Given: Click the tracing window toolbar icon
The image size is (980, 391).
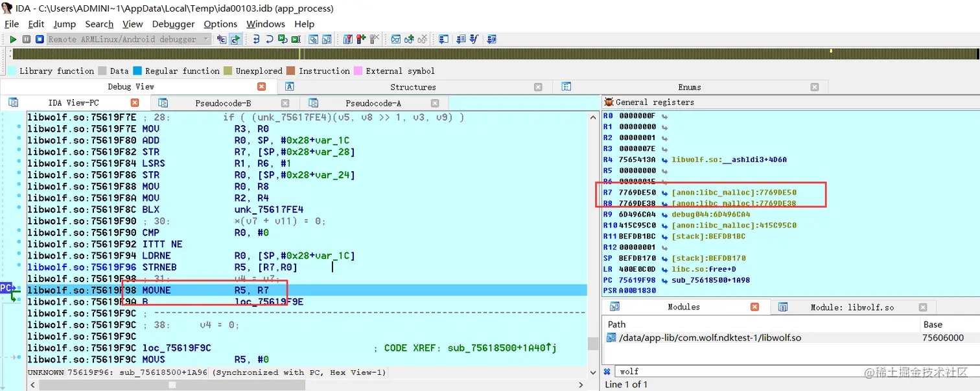Looking at the screenshot, I should 443,39.
